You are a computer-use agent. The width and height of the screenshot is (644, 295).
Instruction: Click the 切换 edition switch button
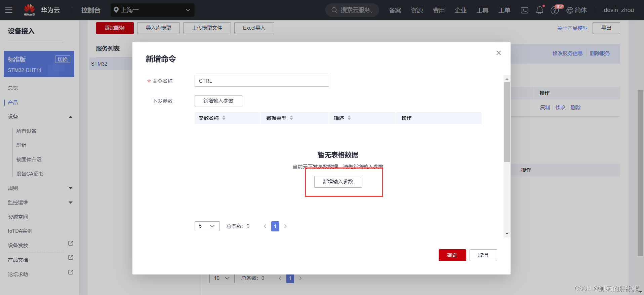(63, 59)
